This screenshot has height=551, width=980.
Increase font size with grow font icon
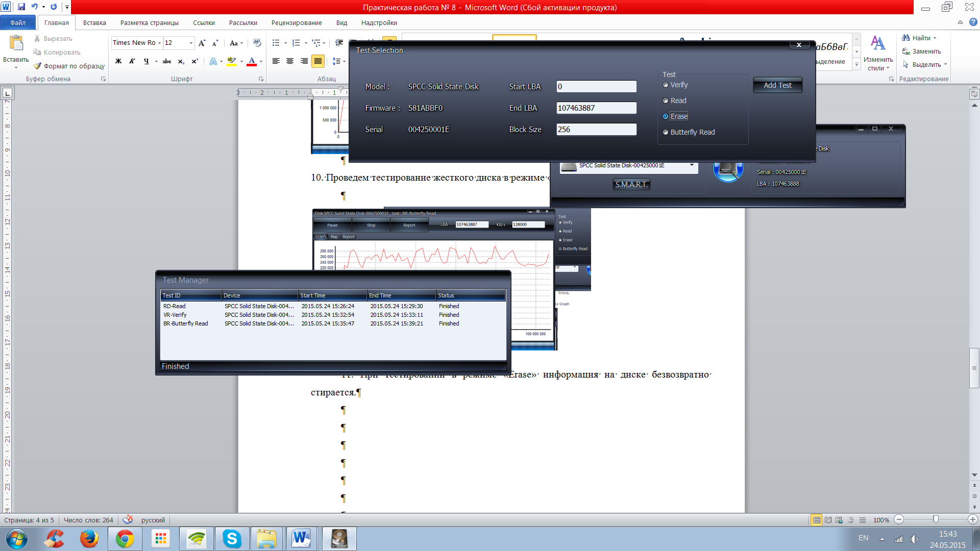pos(202,43)
